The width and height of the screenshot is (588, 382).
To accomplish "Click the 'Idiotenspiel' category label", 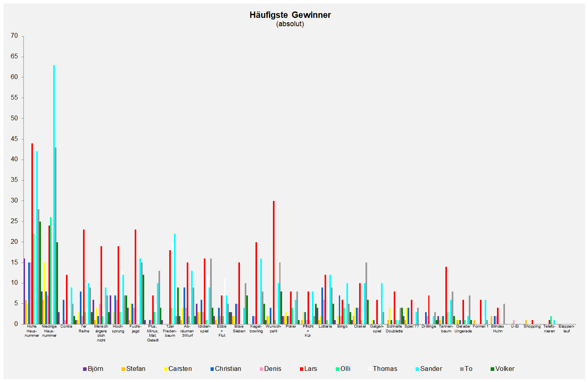I will click(x=204, y=329).
